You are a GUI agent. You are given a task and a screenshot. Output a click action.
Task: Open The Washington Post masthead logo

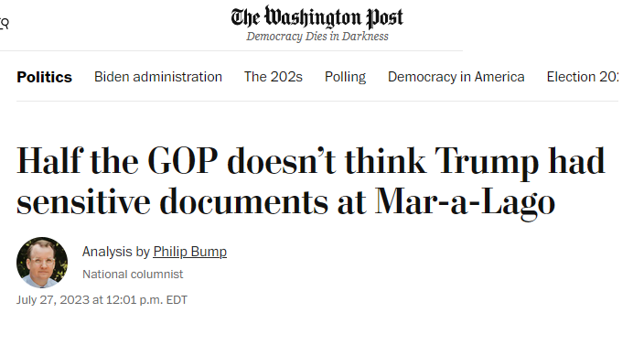[317, 17]
